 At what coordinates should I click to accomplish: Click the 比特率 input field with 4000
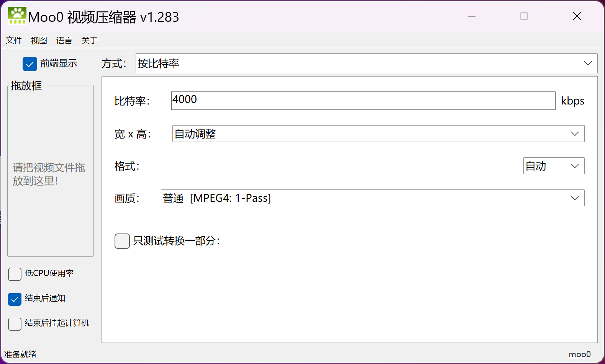363,101
